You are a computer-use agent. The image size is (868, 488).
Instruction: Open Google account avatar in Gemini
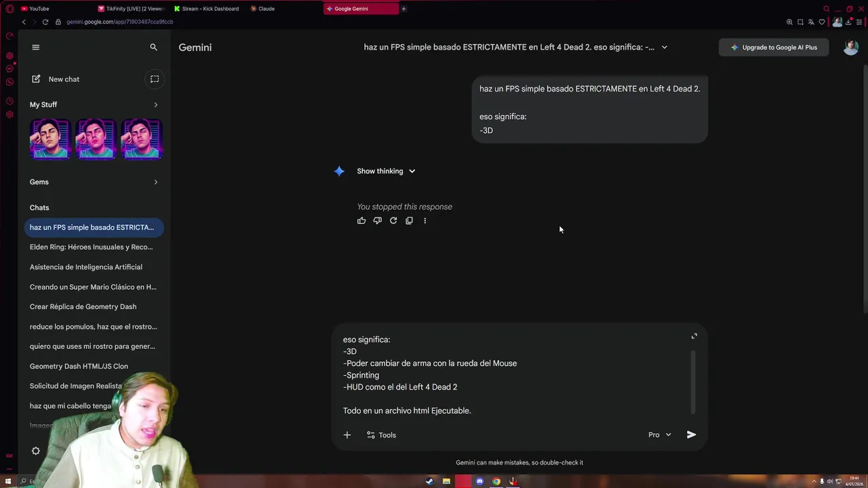(850, 47)
